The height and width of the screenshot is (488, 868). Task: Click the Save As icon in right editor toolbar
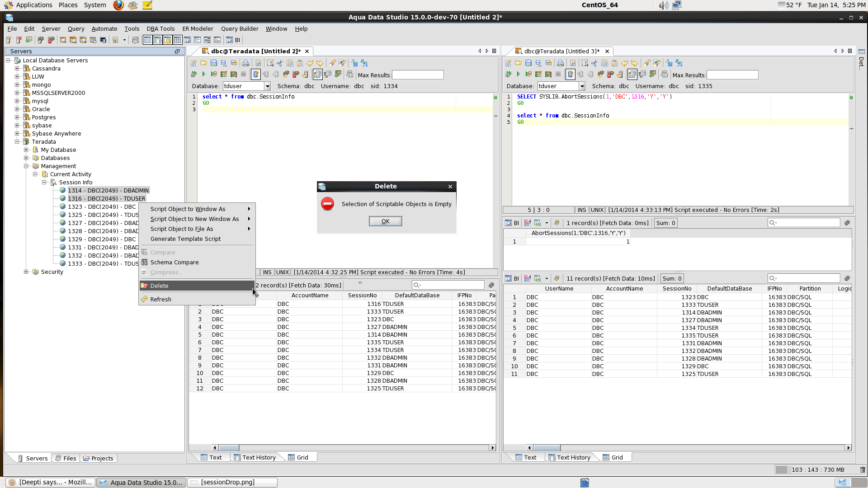[538, 63]
